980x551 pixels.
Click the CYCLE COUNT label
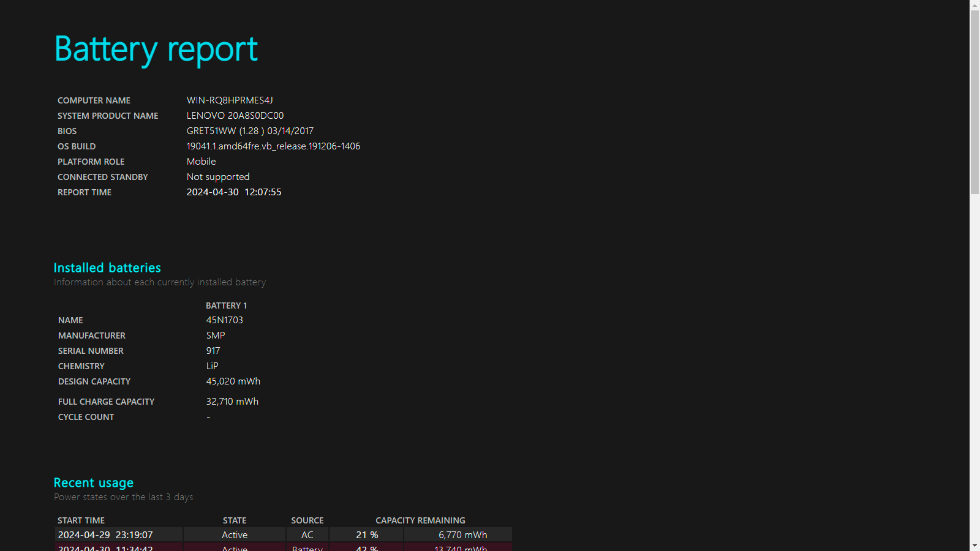pos(86,417)
